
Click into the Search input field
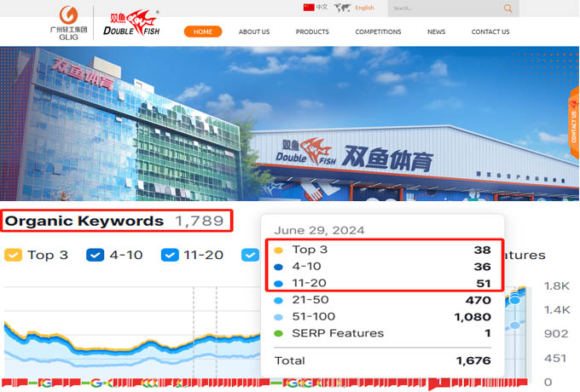pos(445,9)
